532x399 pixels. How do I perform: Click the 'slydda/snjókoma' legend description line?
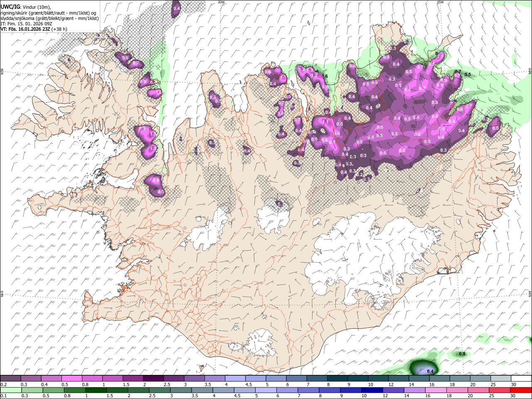pyautogui.click(x=49, y=18)
